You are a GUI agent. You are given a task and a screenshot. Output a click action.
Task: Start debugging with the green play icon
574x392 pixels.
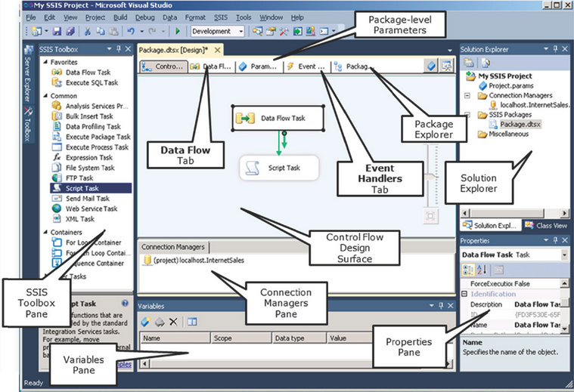[178, 32]
